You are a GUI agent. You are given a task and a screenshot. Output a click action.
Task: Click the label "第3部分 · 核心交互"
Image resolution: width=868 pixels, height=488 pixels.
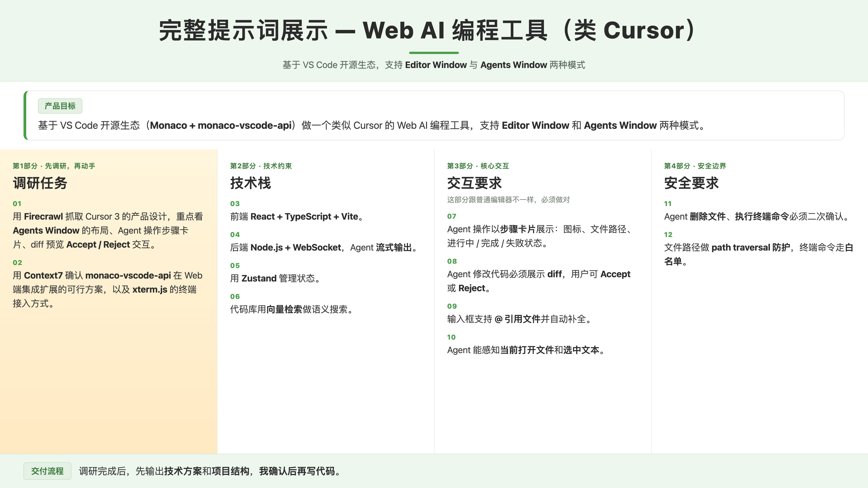(478, 166)
